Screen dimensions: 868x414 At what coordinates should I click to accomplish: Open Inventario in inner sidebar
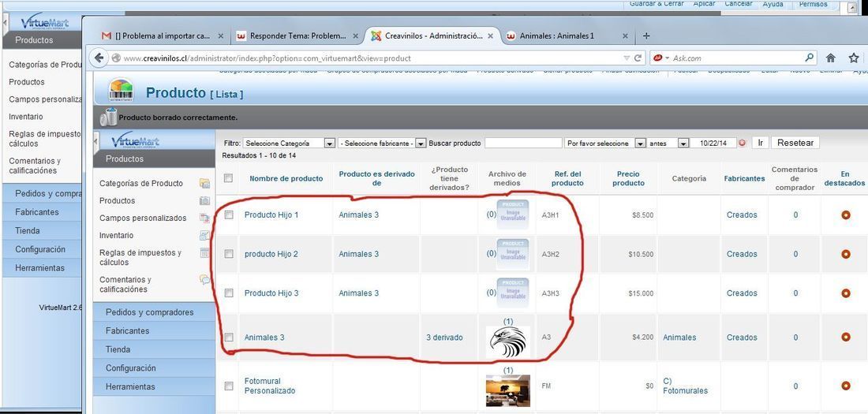[116, 235]
